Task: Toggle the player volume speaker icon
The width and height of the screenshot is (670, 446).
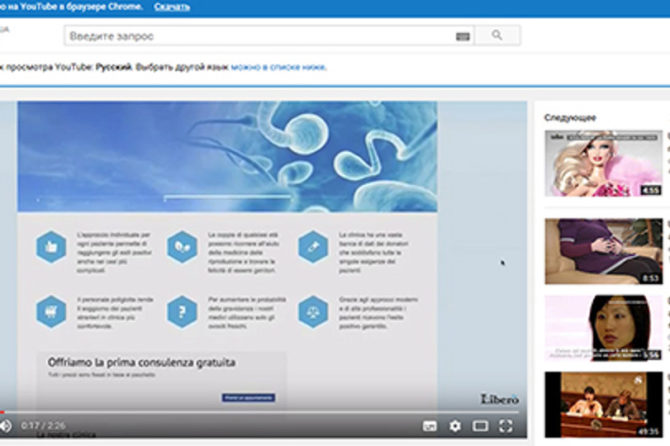Action: (5, 425)
